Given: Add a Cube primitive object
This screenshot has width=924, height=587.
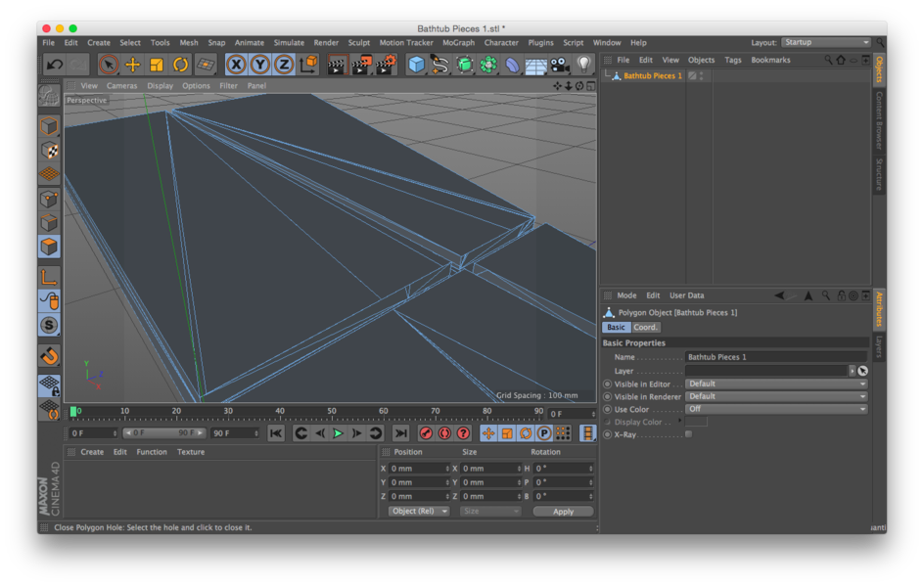Looking at the screenshot, I should (416, 65).
